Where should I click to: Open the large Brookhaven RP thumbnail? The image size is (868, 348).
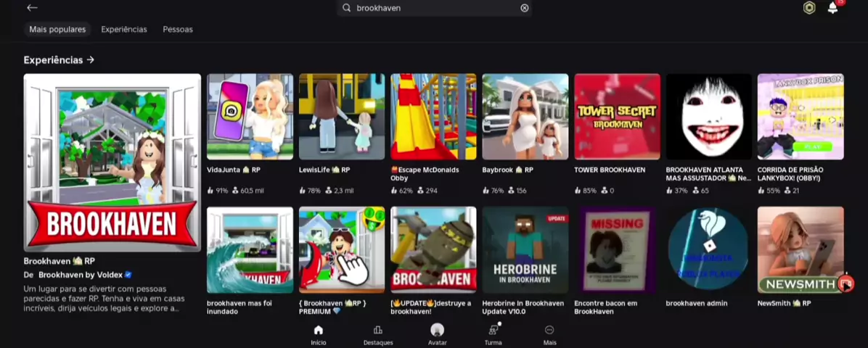pyautogui.click(x=112, y=162)
